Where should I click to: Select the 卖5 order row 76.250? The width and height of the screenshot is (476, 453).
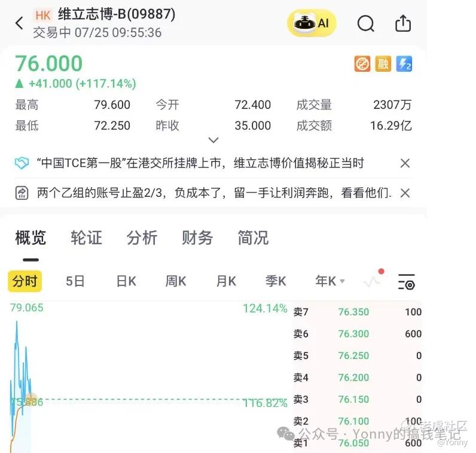(358, 356)
